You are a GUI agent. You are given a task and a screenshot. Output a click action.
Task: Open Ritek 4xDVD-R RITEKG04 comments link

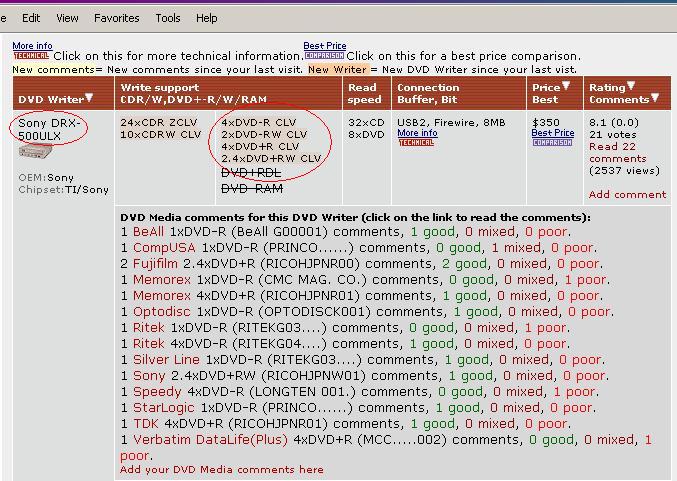click(149, 344)
